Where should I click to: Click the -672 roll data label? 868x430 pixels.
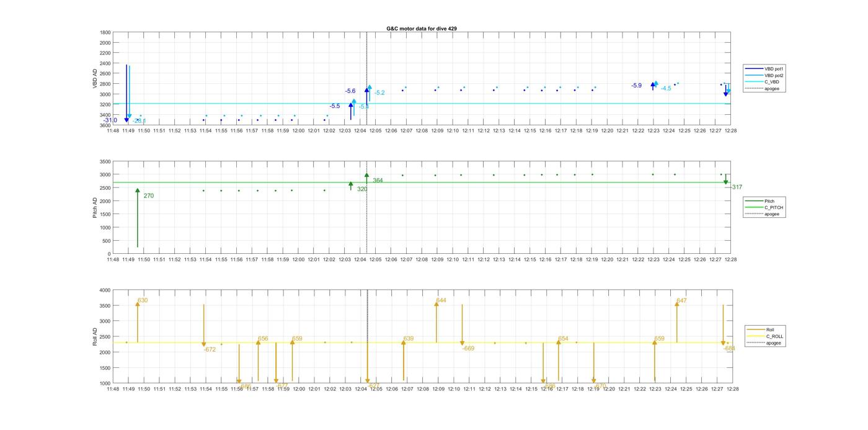[210, 350]
